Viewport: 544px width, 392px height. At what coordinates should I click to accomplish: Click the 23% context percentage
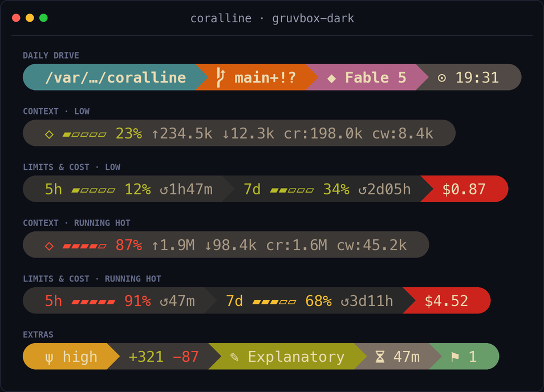[129, 133]
